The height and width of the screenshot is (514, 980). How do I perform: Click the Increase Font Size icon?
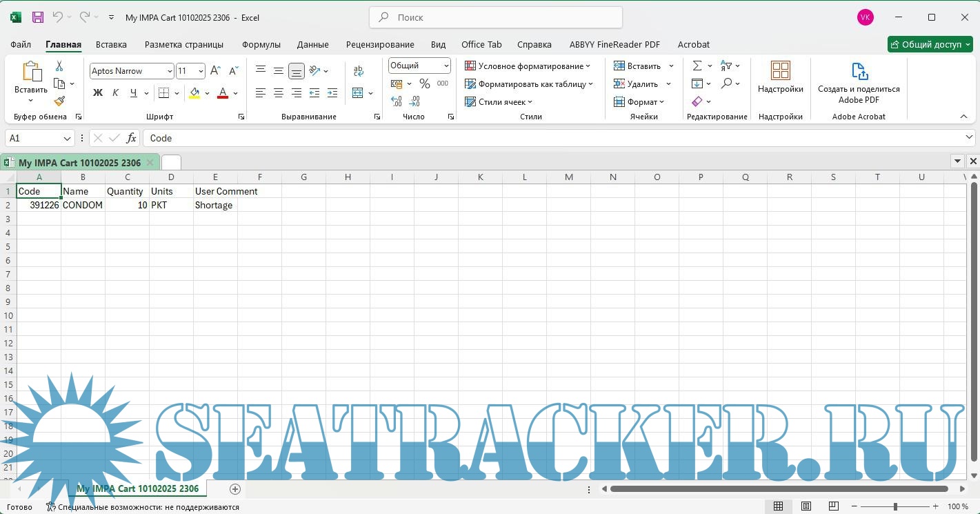(x=215, y=71)
